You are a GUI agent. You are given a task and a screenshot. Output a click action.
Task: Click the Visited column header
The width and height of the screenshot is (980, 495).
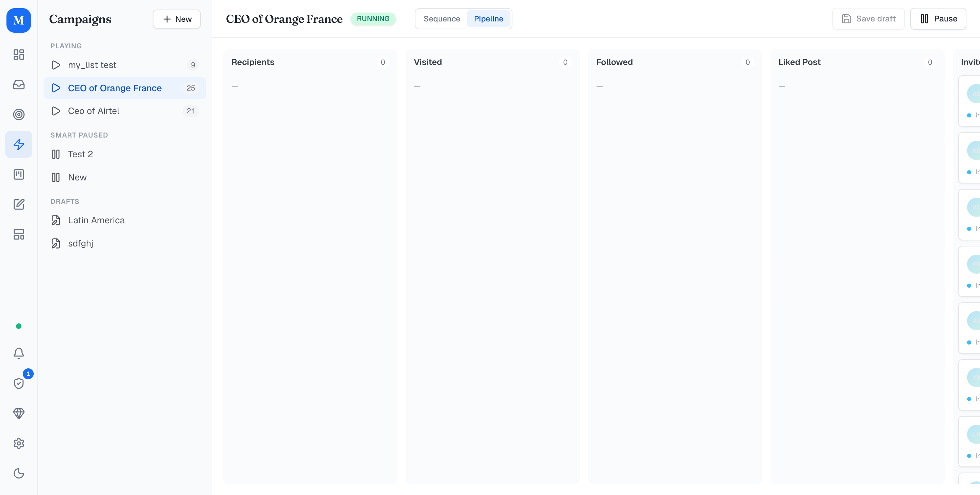(428, 62)
